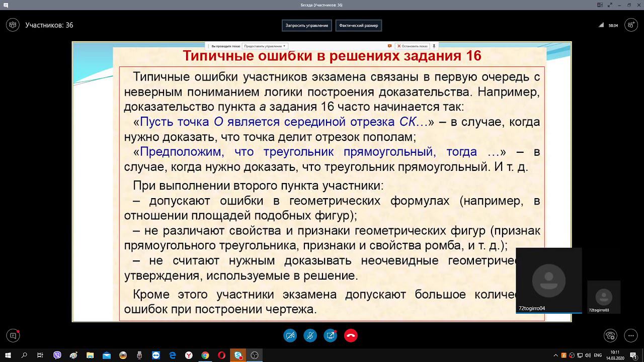
Task: Open the participants list icon
Action: pyautogui.click(x=13, y=25)
